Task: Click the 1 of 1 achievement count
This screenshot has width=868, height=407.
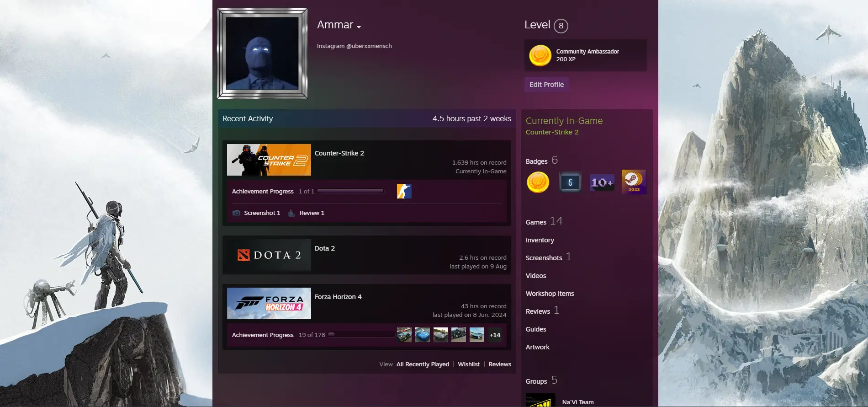Action: click(307, 192)
